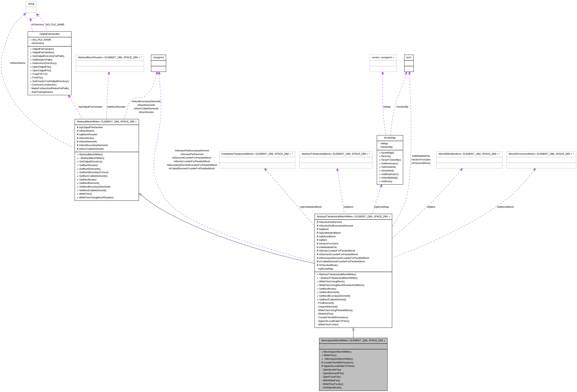Click WriteFilesUsingMeshReader() method entry

point(95,198)
